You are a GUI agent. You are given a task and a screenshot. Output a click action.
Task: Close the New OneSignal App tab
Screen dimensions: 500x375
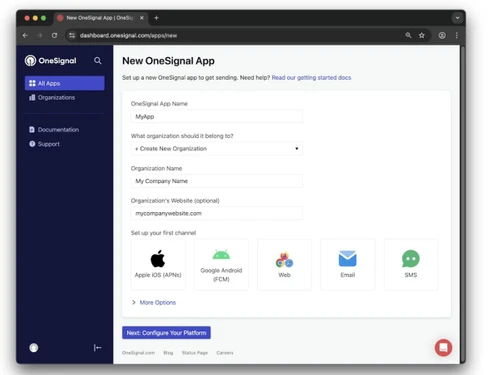click(x=142, y=18)
